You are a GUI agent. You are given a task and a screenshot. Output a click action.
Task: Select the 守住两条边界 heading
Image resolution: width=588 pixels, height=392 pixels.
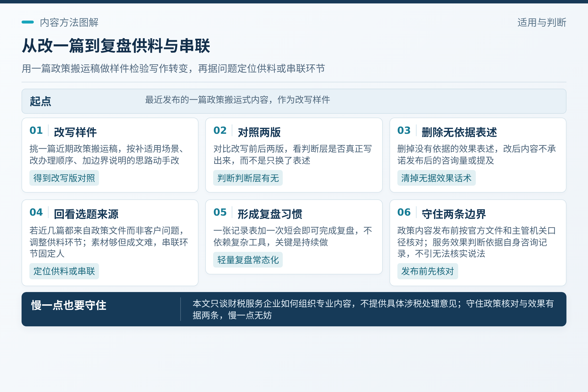tap(454, 214)
